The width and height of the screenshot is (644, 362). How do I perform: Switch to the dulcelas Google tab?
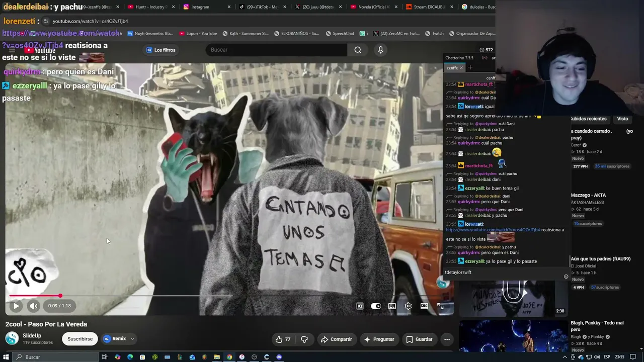click(477, 7)
